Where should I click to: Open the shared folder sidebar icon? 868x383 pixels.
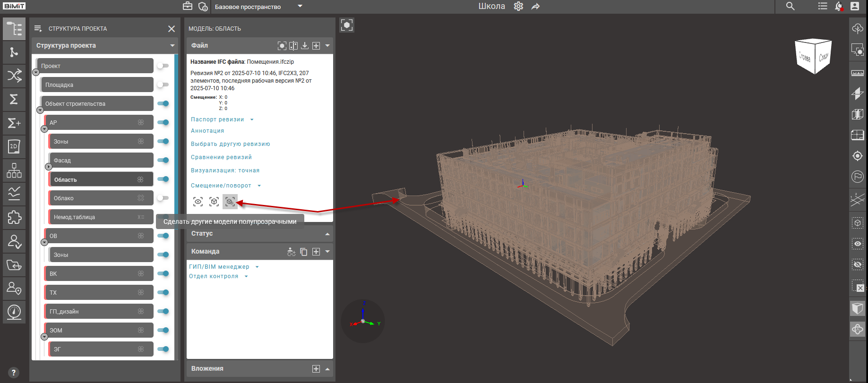pos(14,265)
